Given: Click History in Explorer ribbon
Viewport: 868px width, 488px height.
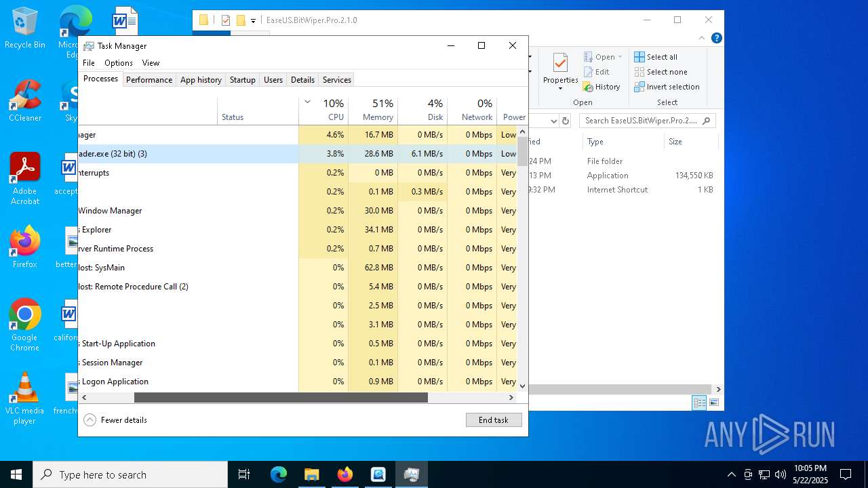Looking at the screenshot, I should 602,87.
